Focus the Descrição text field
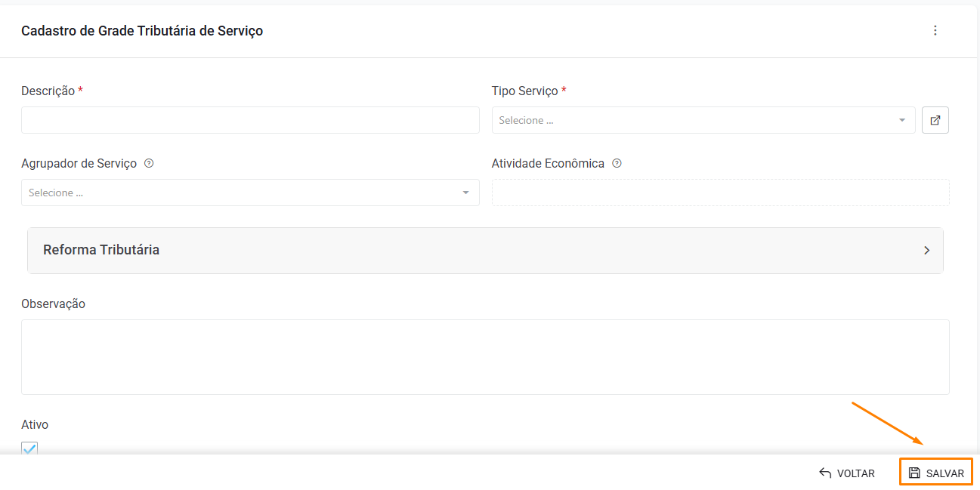Viewport: 980px width, 490px height. (x=250, y=120)
